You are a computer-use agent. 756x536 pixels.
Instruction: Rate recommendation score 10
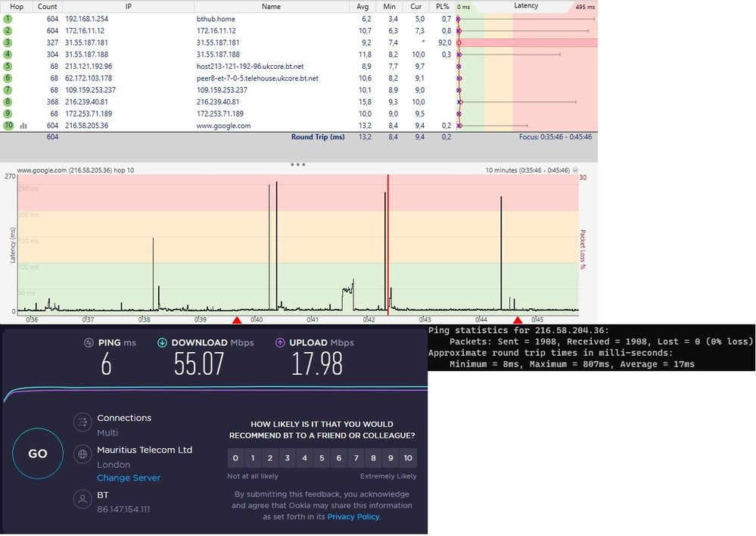[408, 458]
